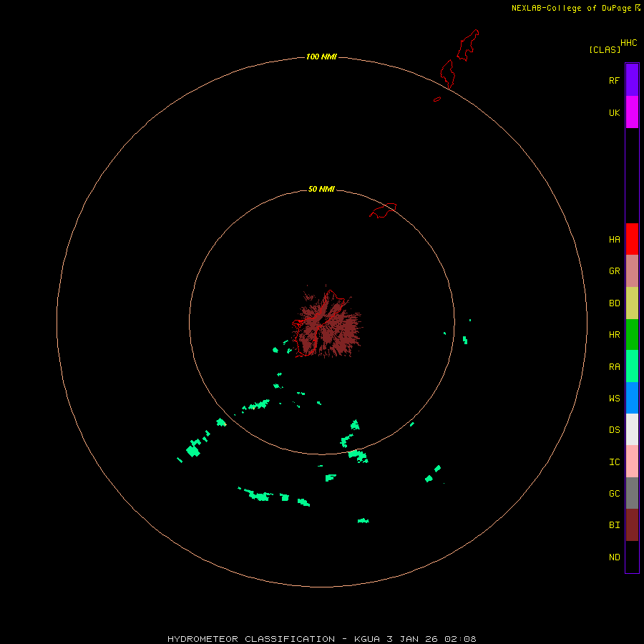Click the GC gray legend swatch
644x644 pixels.
tap(632, 493)
